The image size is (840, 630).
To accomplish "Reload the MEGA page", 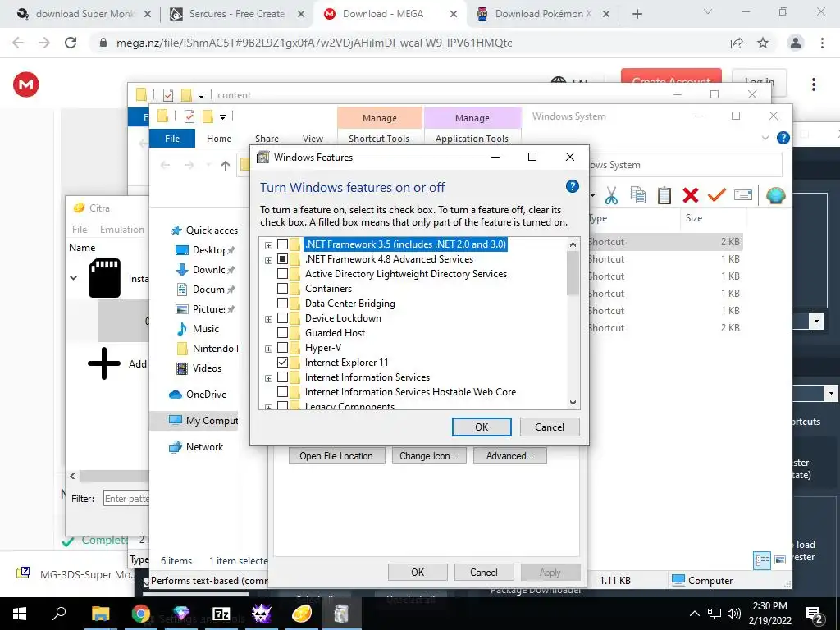I will tap(71, 43).
